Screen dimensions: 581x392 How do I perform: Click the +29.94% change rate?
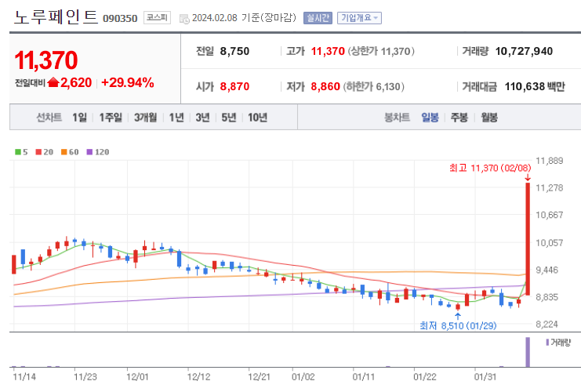[x=128, y=82]
